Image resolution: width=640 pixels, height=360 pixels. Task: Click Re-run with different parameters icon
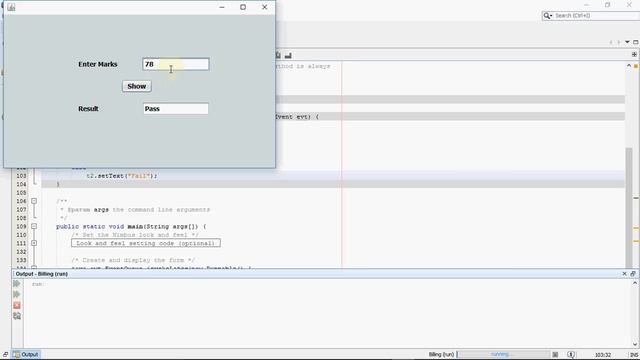[17, 294]
